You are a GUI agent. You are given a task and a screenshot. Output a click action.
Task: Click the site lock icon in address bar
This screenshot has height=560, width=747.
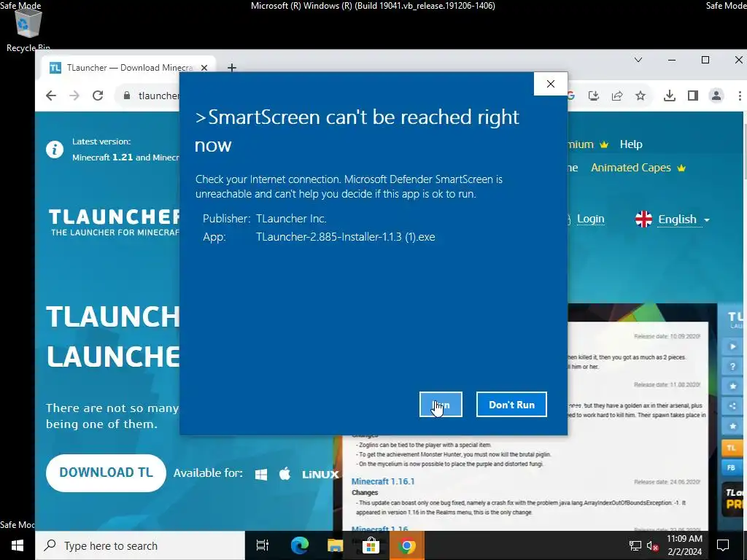pyautogui.click(x=127, y=96)
